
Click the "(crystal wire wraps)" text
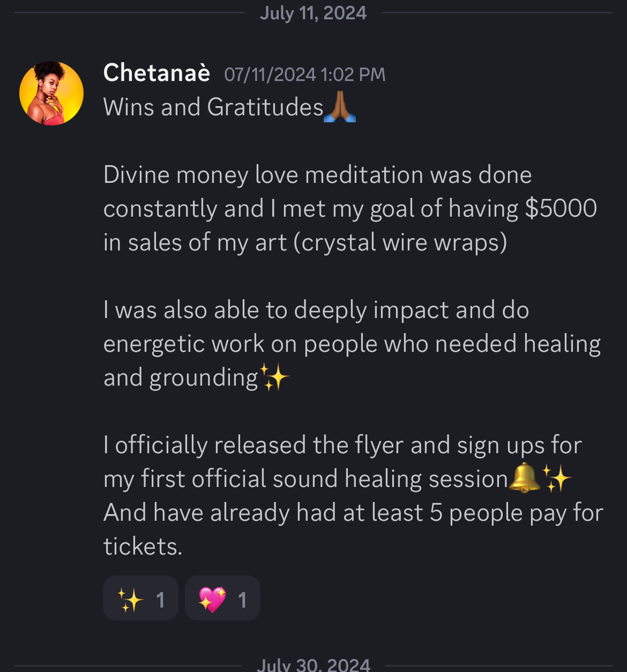(x=400, y=242)
